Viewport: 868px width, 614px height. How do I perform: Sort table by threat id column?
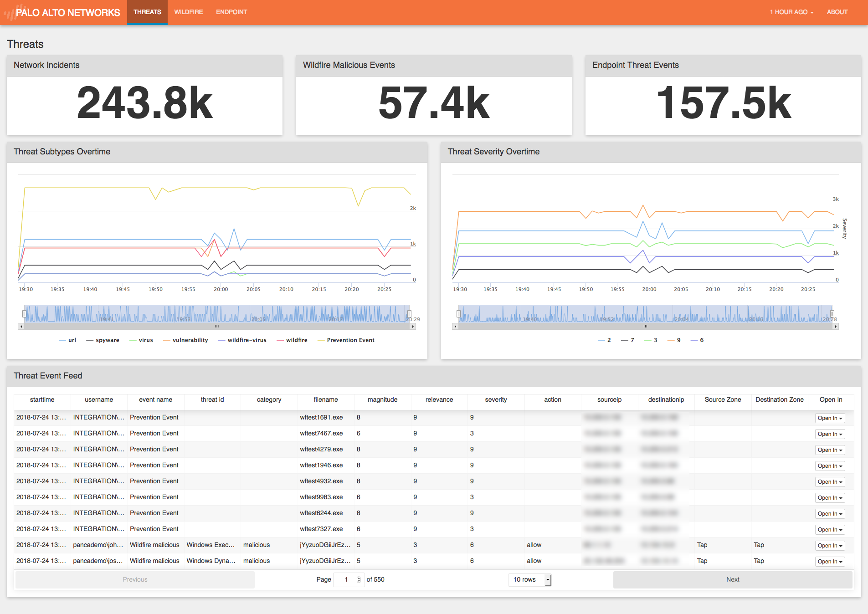coord(212,399)
